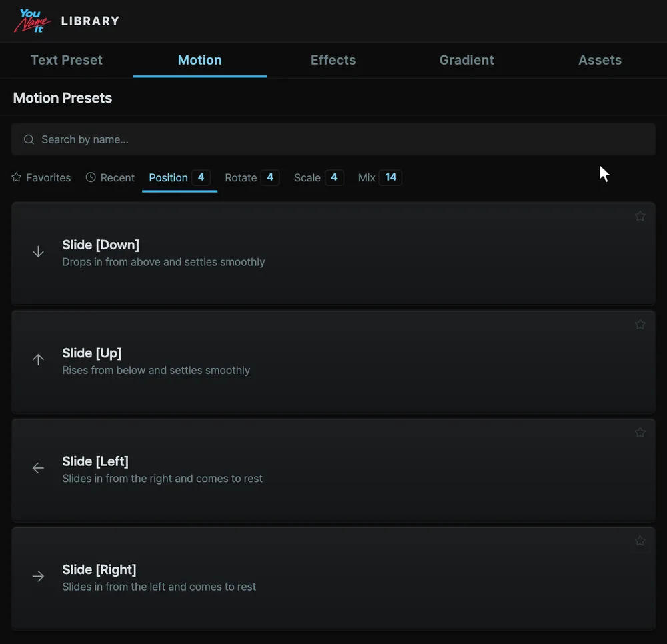Focus the Search by name field
667x644 pixels.
point(333,139)
